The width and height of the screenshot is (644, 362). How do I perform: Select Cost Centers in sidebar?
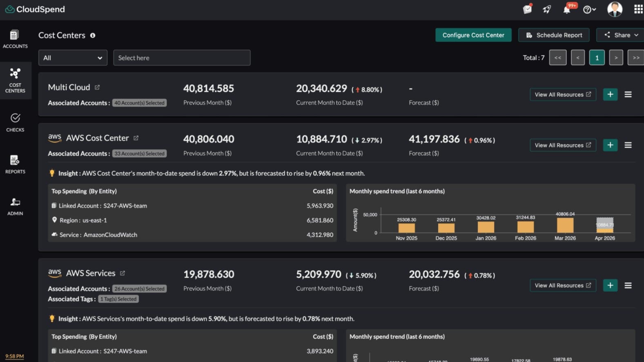(x=15, y=80)
